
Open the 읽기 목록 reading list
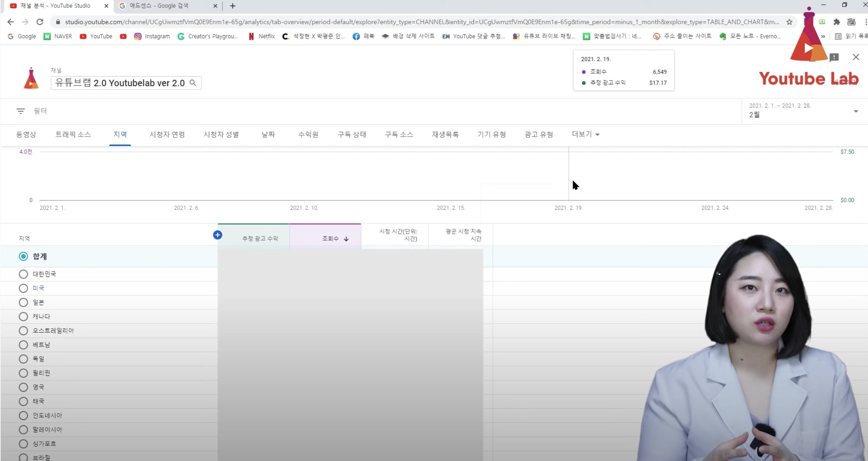click(x=851, y=36)
